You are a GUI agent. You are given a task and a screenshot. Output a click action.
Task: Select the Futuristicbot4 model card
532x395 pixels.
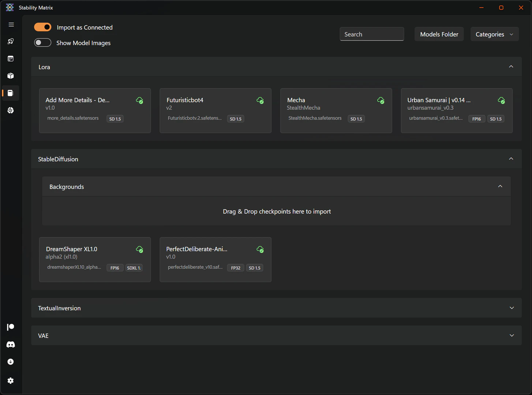[215, 110]
